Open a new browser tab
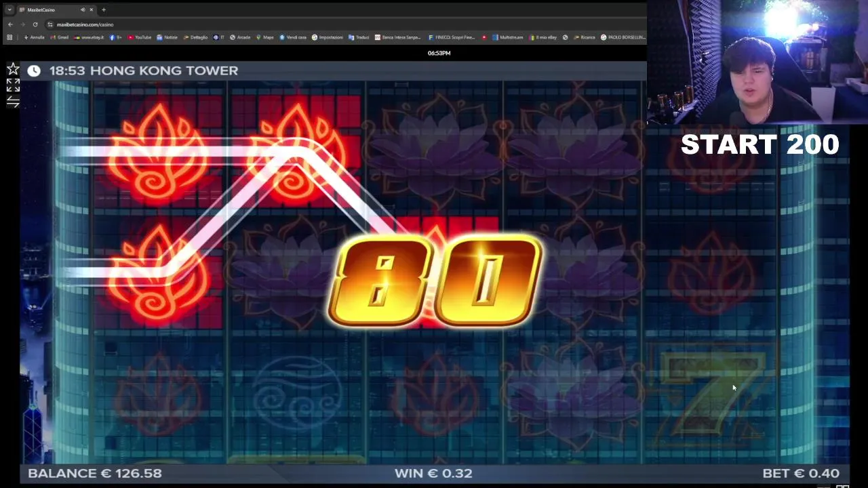 104,9
